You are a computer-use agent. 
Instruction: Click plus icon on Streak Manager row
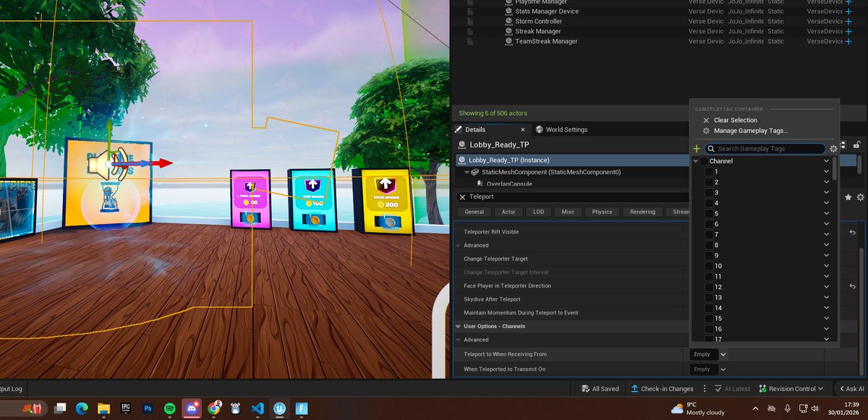tap(848, 32)
